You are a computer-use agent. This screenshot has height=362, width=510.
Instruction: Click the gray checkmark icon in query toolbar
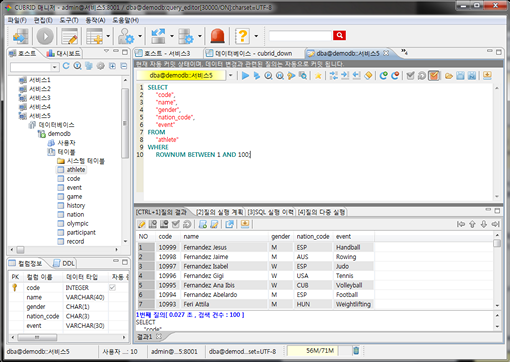pyautogui.click(x=410, y=76)
